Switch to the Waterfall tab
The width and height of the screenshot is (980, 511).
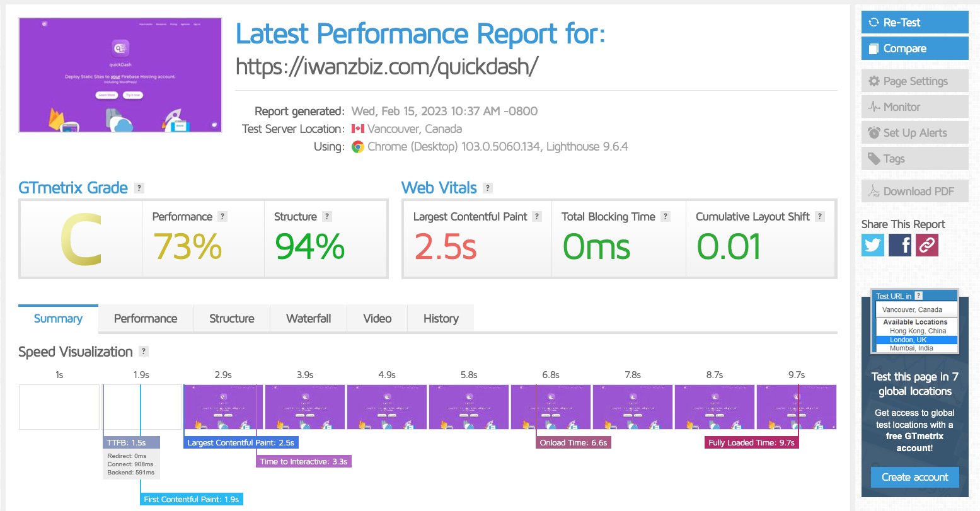coord(308,318)
